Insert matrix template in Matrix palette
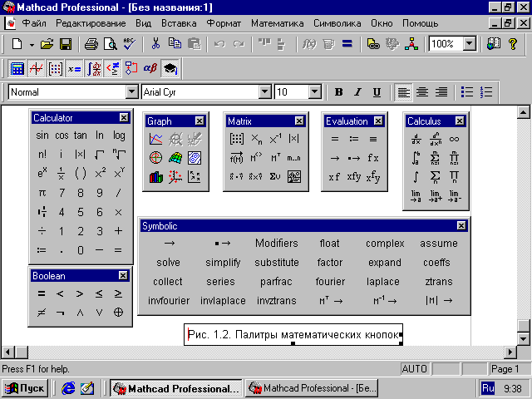Viewport: 532px width, 399px height. click(x=236, y=139)
